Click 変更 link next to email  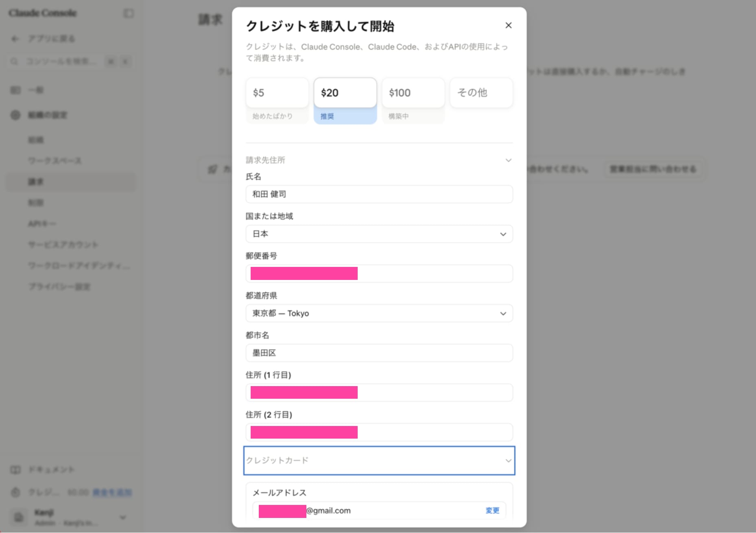click(492, 510)
